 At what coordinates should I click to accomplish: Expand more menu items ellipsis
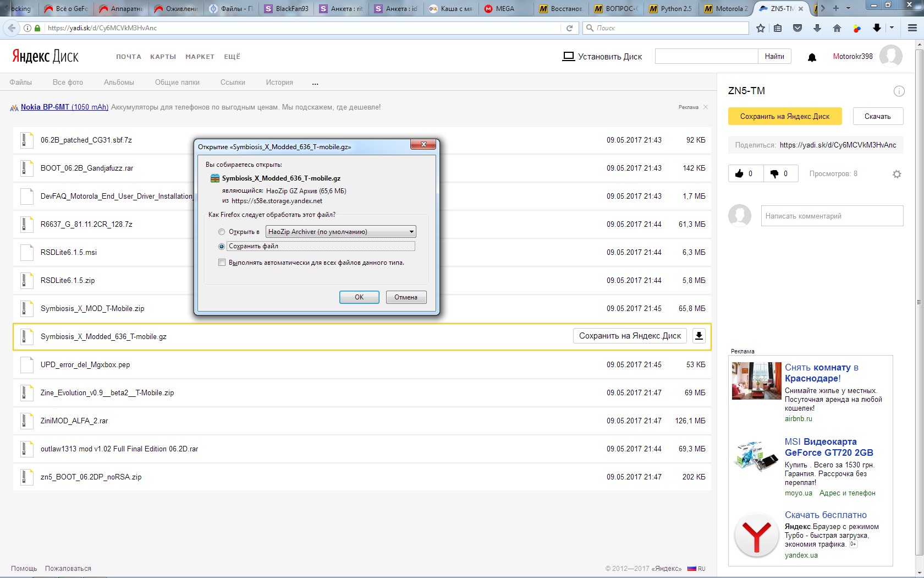tap(315, 83)
